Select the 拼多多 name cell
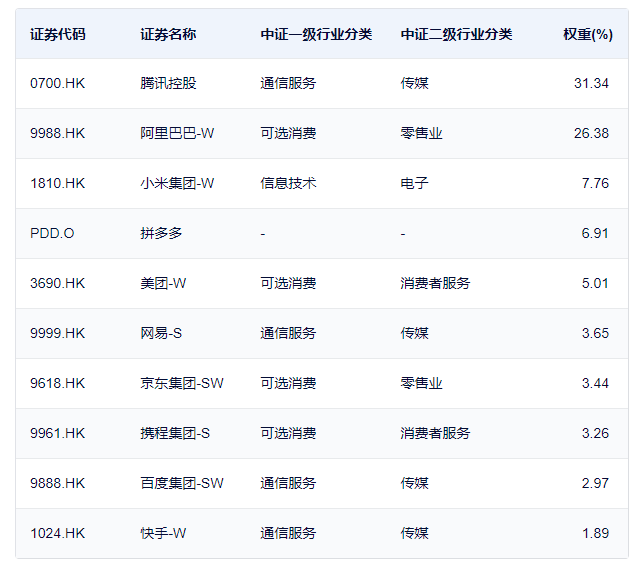Viewport: 644px width, 569px height. pos(161,233)
